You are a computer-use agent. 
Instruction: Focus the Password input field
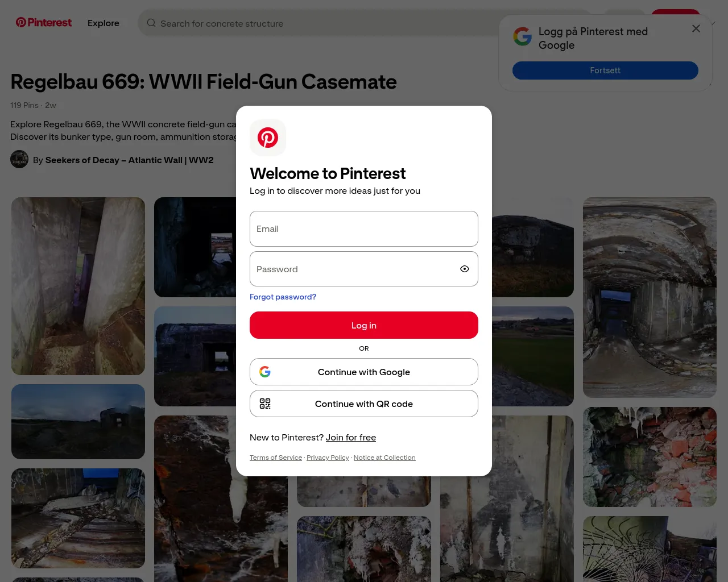[364, 269]
